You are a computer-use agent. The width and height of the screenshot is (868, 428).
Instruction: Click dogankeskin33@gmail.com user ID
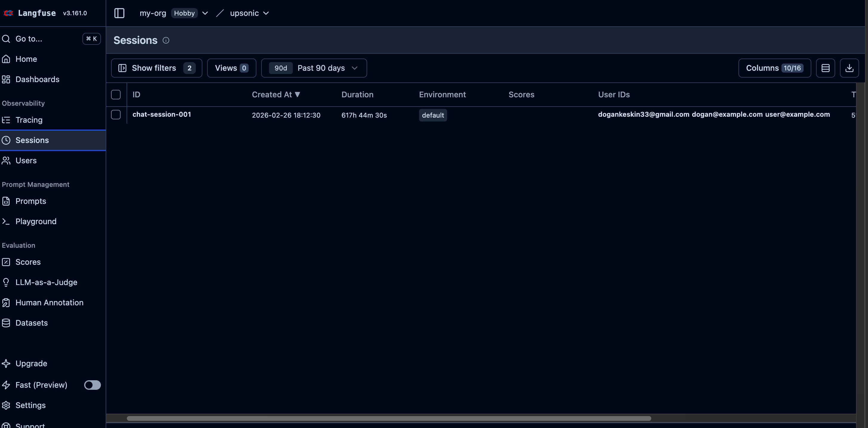click(x=644, y=115)
